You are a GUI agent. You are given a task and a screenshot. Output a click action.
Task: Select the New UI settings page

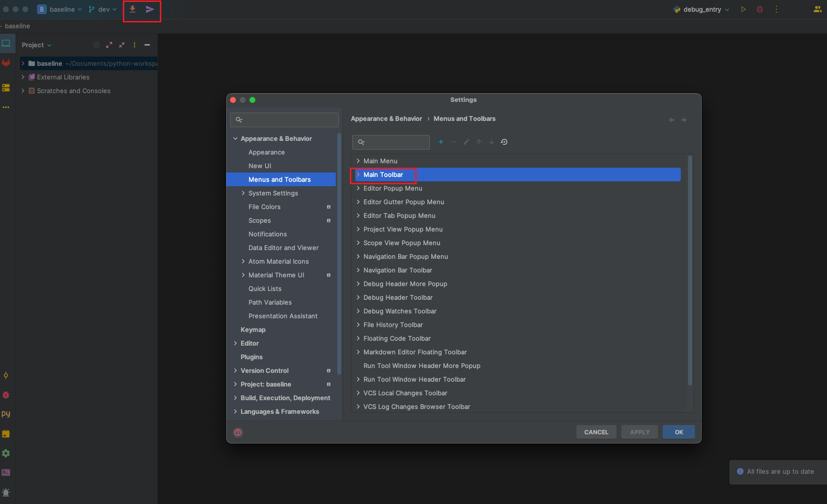(260, 166)
